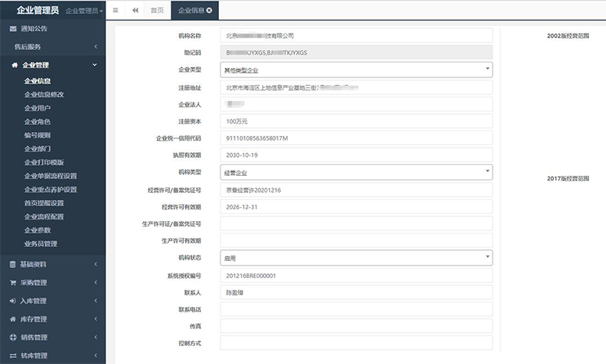Open 企业参数 in the sidebar
The height and width of the screenshot is (364, 606).
pos(38,230)
